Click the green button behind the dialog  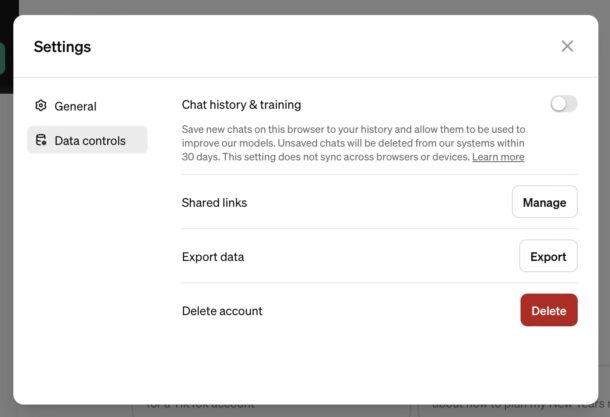(x=3, y=58)
